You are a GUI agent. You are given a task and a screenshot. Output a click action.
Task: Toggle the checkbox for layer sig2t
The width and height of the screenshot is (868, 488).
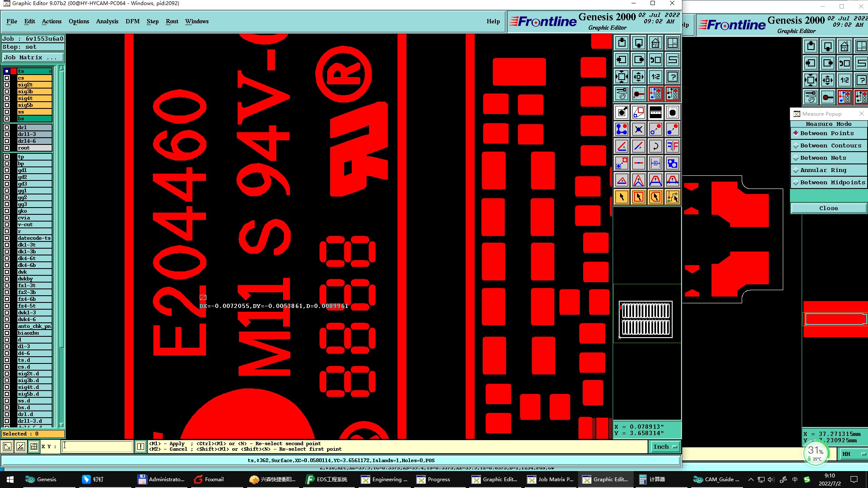[x=7, y=85]
